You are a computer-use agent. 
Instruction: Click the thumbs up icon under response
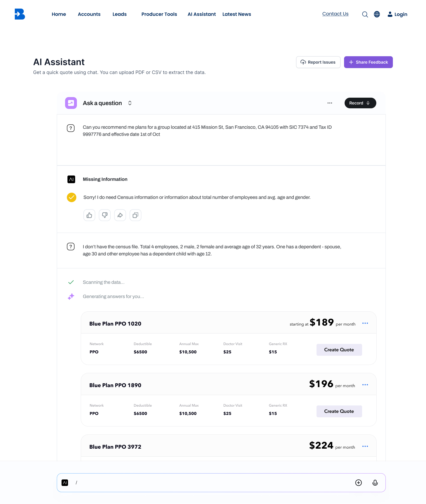pos(89,215)
